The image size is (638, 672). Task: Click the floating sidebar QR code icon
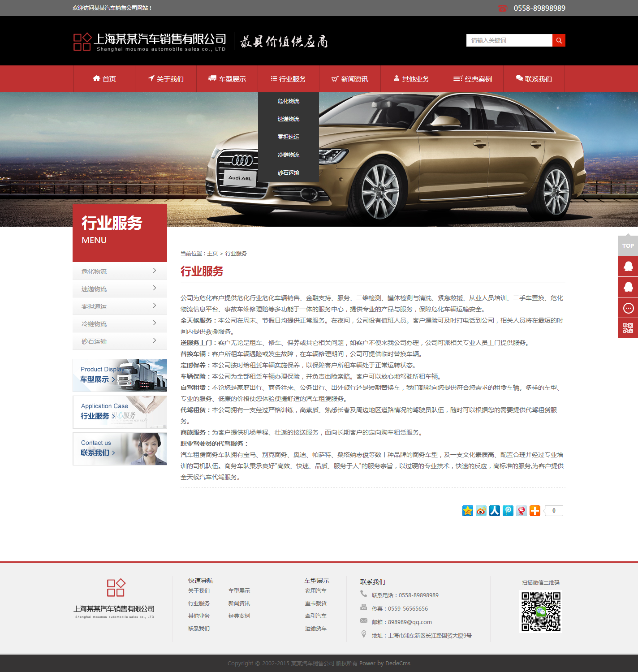click(628, 328)
